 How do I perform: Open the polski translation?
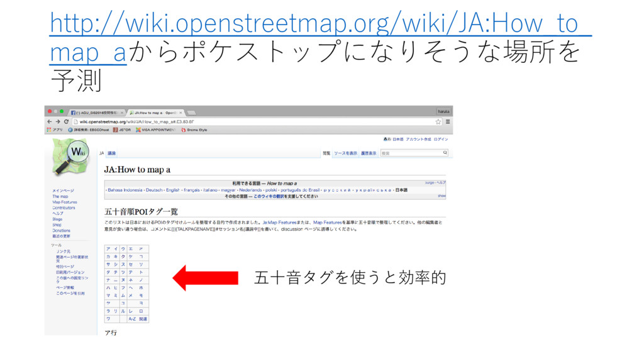point(271,190)
